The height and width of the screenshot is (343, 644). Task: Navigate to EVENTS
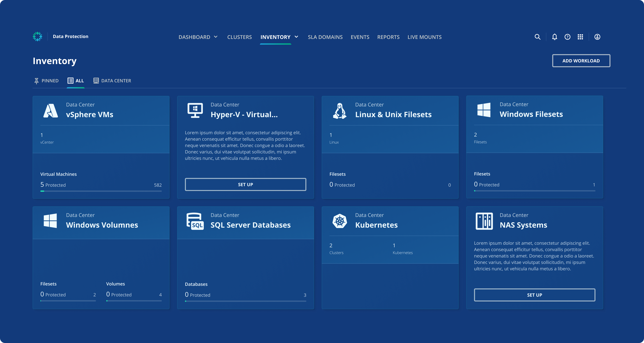coord(360,37)
